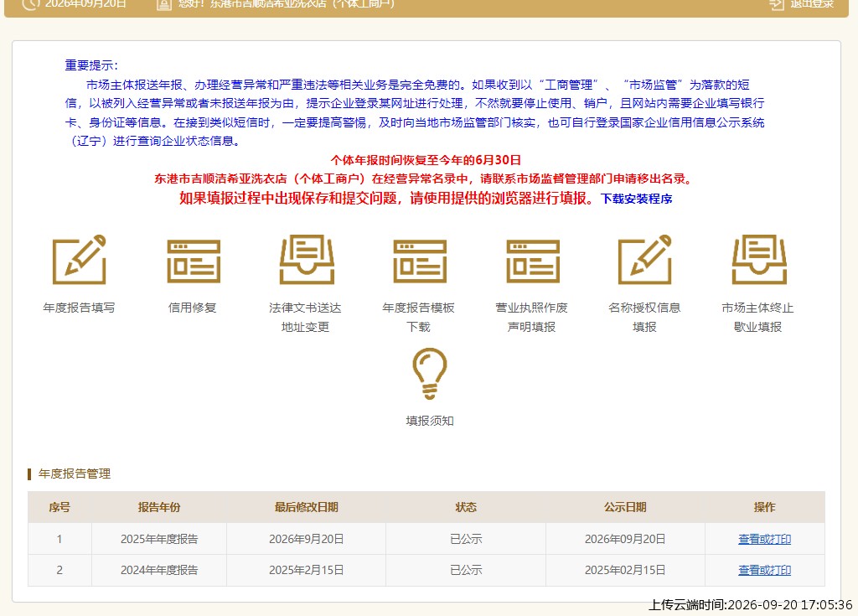Click the greeting text with shop name
858x616 pixels.
[x=287, y=4]
